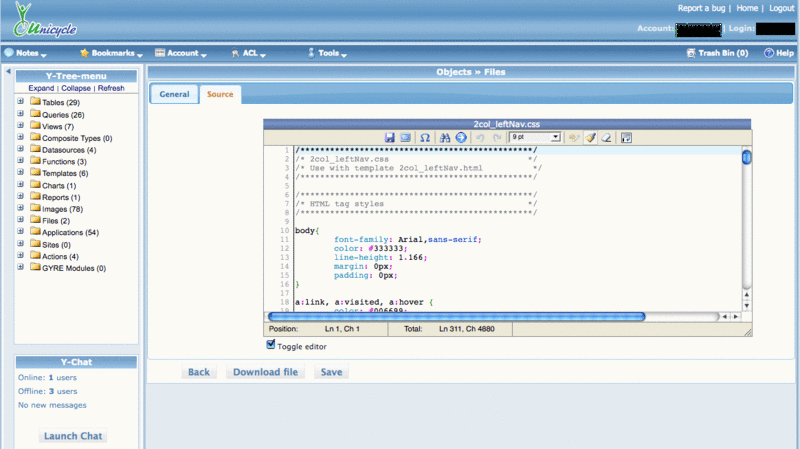This screenshot has height=449, width=800.
Task: Click the undo arrow in editor toolbar
Action: [x=481, y=137]
